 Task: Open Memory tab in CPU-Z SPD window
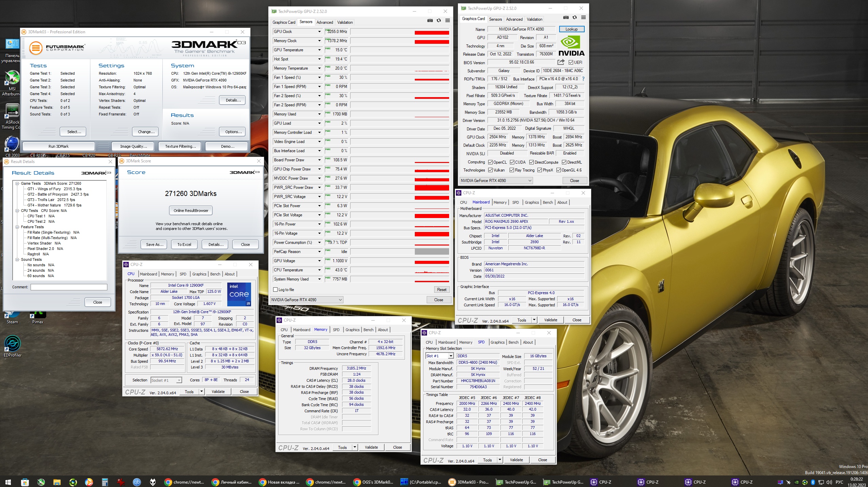pos(465,342)
